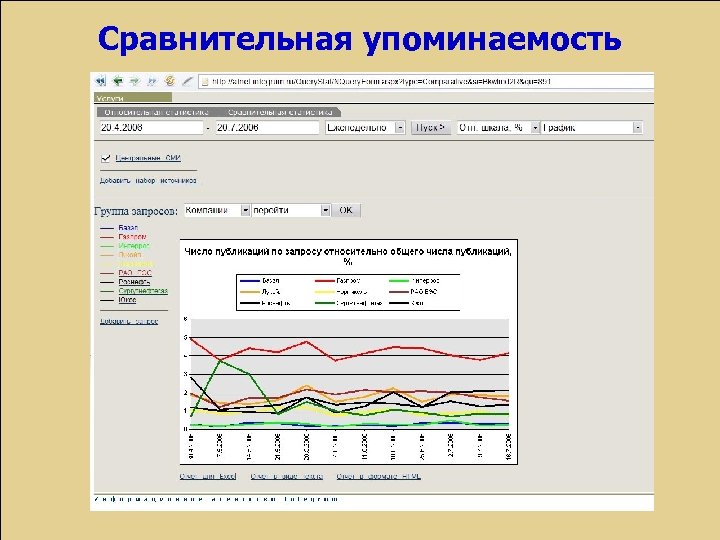Click the РАО ЕЭС query link
Screen dimensions: 720x540
coord(135,273)
